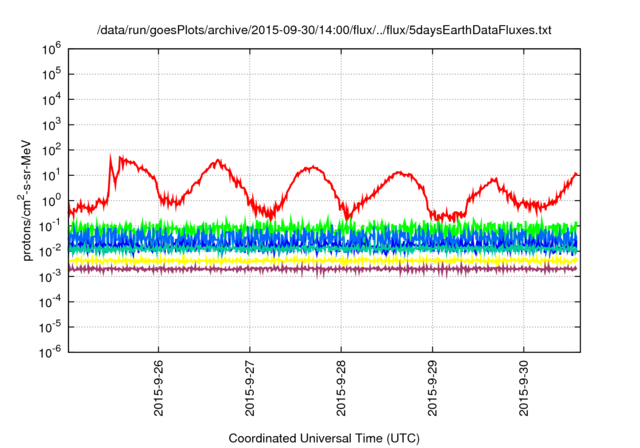Click the x-axis label 2015-9-27

click(250, 388)
